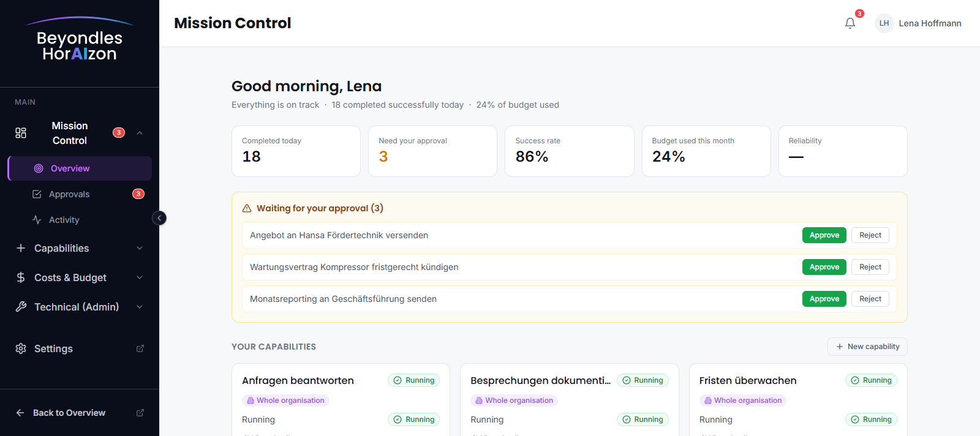Approve Wartungsvertrag Kompressor fristgerecht kündigen

(x=824, y=267)
